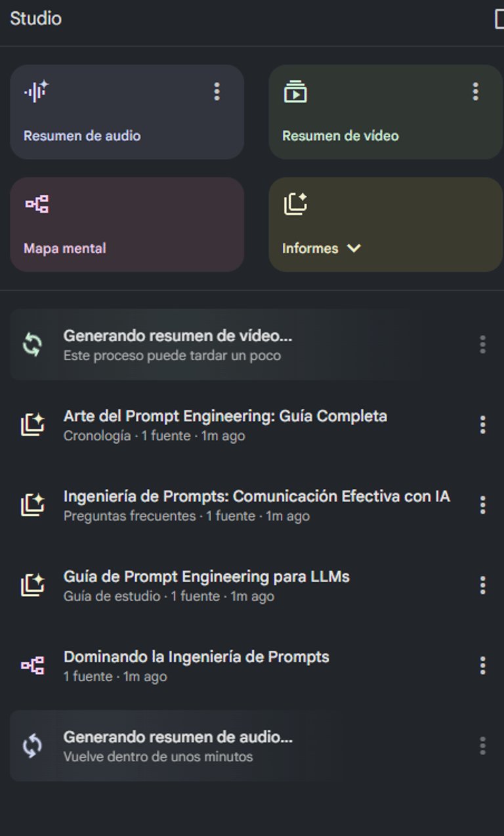Click the report icon beside Arte del Prompt Engineering
The height and width of the screenshot is (836, 504).
32,425
